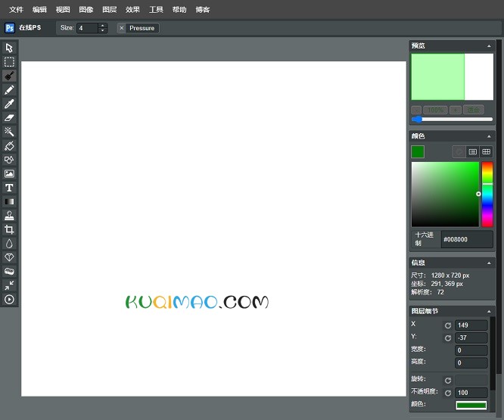Open the Shapes tool

(9, 160)
